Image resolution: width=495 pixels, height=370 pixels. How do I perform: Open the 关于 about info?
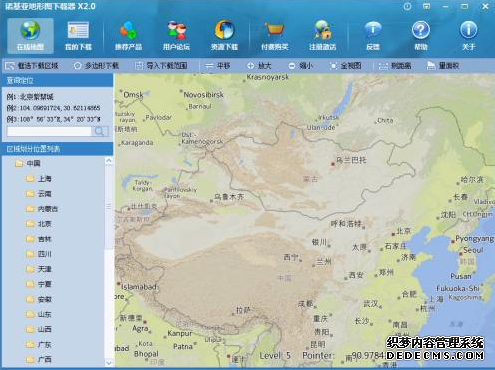coord(468,35)
